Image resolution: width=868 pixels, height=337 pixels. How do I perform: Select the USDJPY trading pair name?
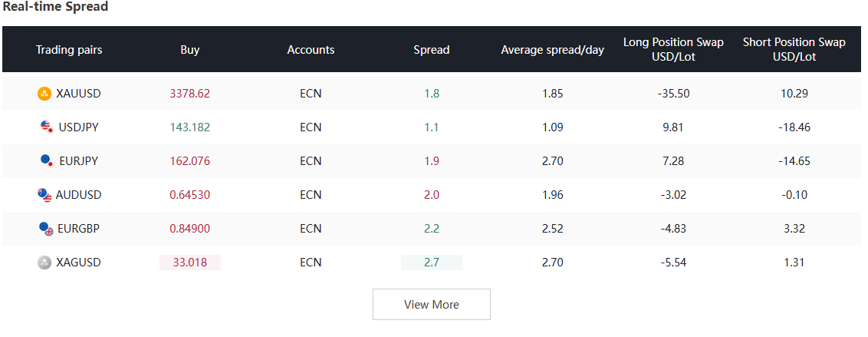click(x=79, y=127)
